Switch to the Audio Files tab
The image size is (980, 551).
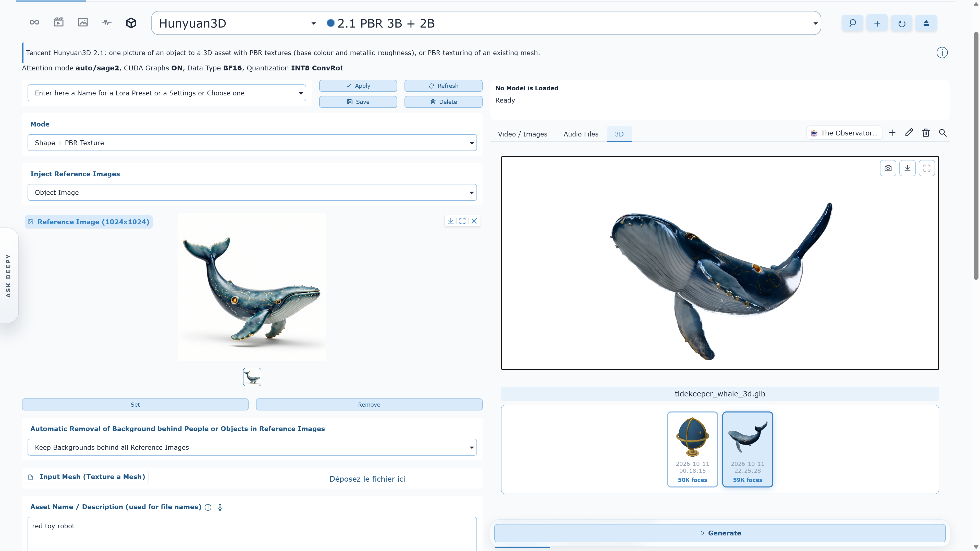[x=581, y=134]
